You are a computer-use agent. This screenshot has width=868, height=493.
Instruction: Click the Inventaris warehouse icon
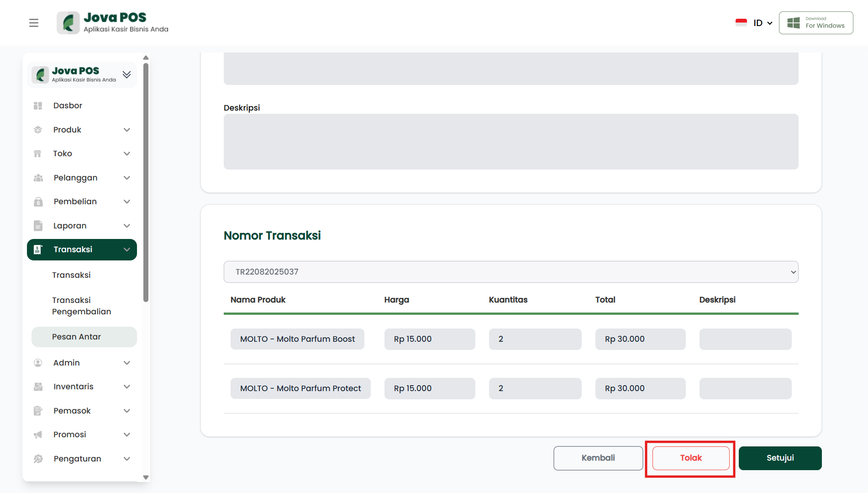point(38,387)
